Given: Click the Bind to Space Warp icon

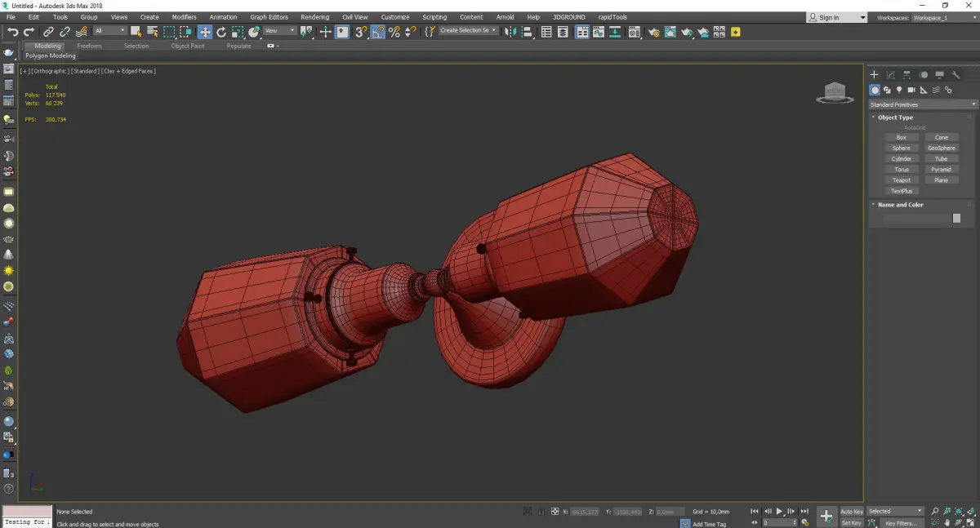Looking at the screenshot, I should 82,32.
